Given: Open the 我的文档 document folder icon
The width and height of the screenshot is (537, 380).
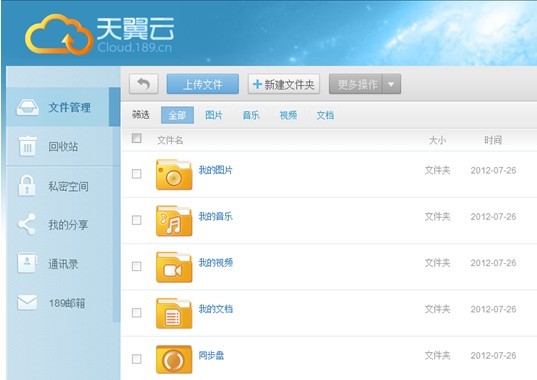Looking at the screenshot, I should (174, 313).
